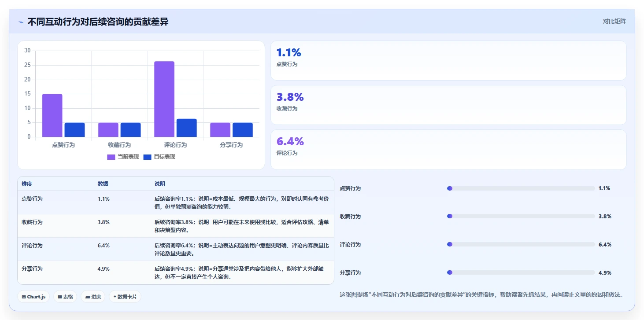Click the 维度 table column header

point(27,184)
